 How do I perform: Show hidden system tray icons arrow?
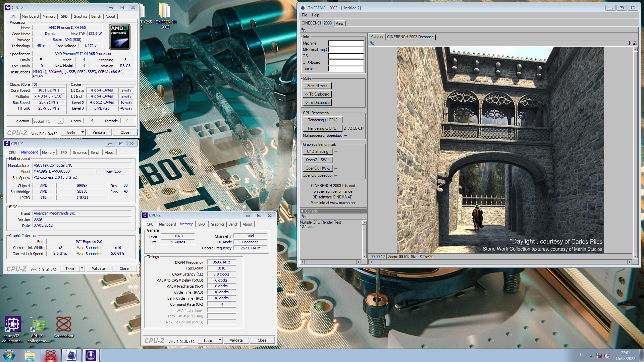pos(591,356)
